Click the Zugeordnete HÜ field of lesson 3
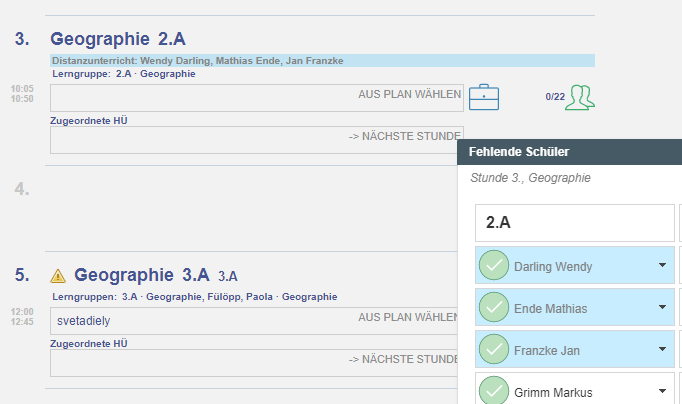682x404 pixels. [257, 140]
